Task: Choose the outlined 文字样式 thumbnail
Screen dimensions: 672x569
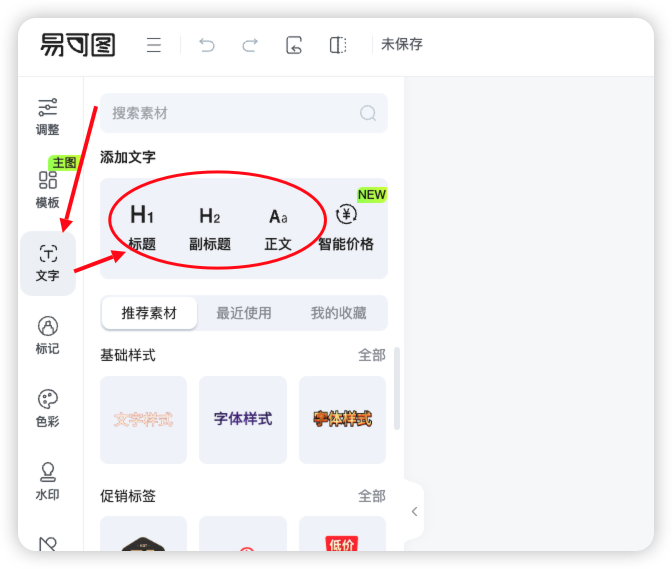Action: point(144,420)
